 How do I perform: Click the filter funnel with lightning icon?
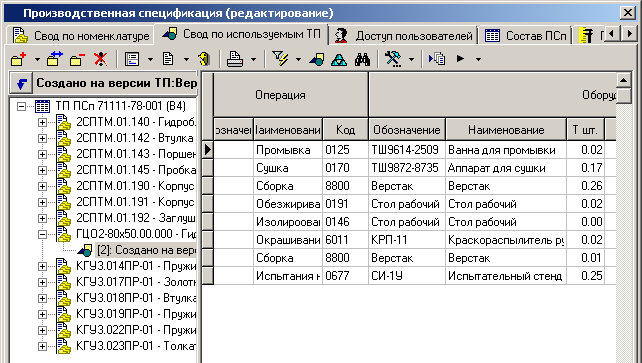280,59
